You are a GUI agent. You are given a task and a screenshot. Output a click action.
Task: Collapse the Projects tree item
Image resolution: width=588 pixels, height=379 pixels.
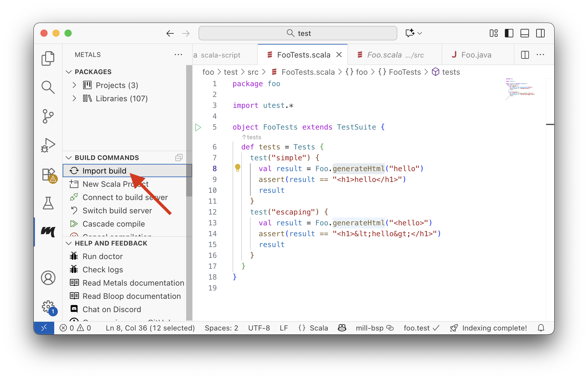(x=74, y=85)
